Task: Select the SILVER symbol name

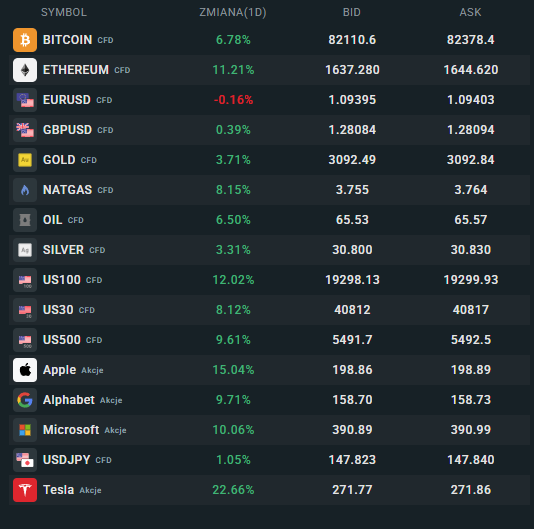Action: click(63, 250)
